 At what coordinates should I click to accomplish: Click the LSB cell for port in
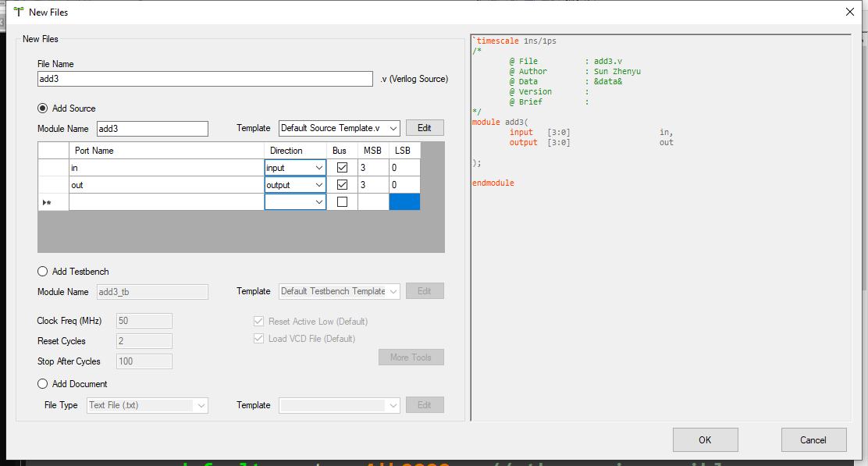[x=404, y=168]
